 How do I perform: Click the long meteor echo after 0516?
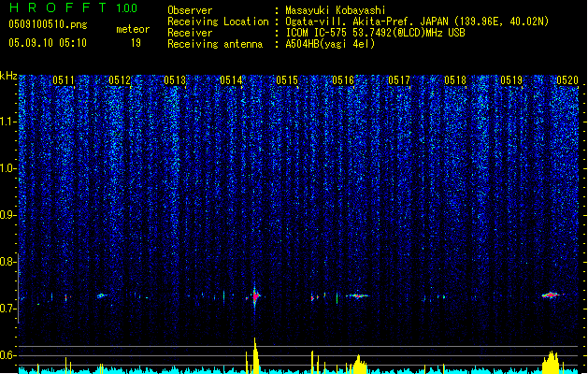[x=357, y=296]
